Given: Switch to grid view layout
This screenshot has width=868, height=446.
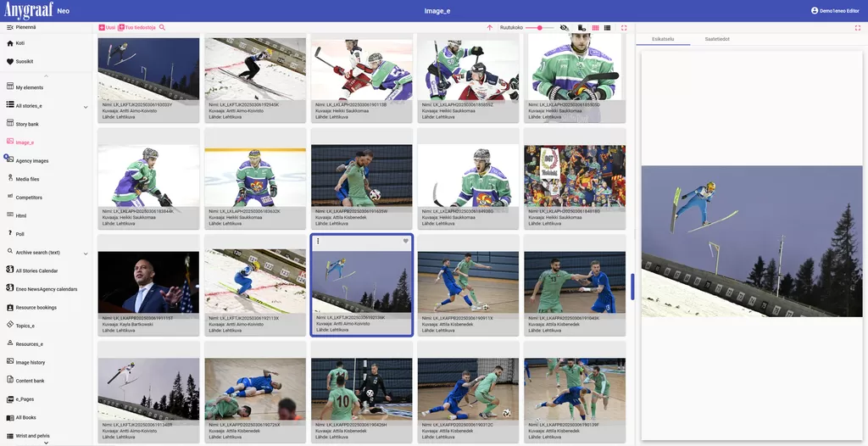Looking at the screenshot, I should 596,27.
